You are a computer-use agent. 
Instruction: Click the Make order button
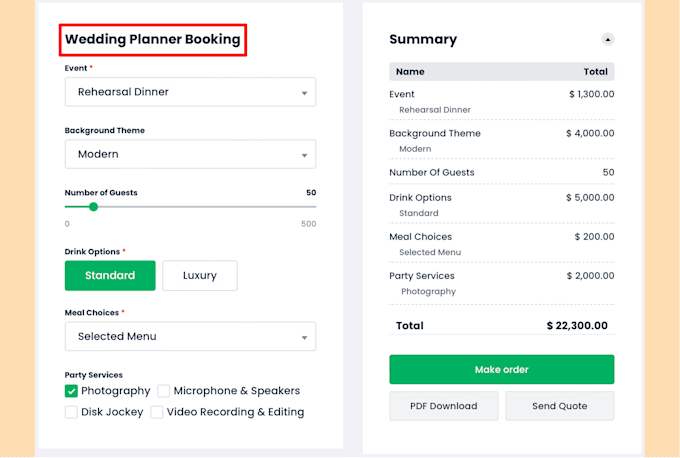tap(501, 370)
